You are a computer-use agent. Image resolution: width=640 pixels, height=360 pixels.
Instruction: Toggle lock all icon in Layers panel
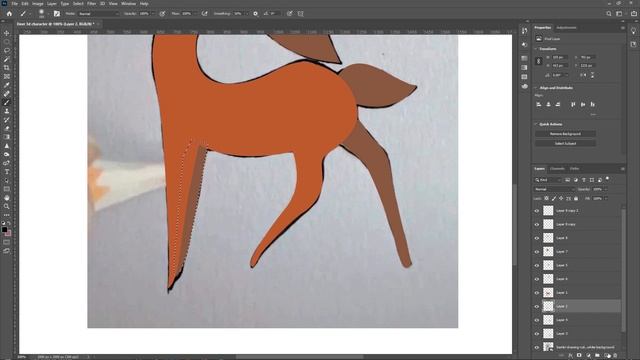coord(576,198)
